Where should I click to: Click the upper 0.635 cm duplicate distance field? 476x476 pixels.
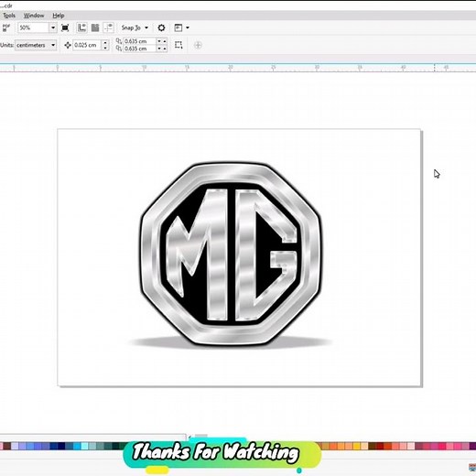(x=139, y=41)
